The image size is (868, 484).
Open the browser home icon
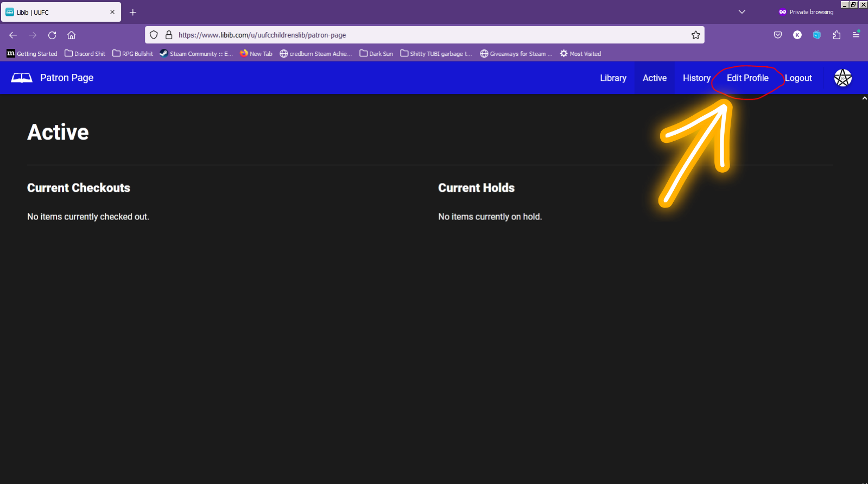tap(71, 35)
